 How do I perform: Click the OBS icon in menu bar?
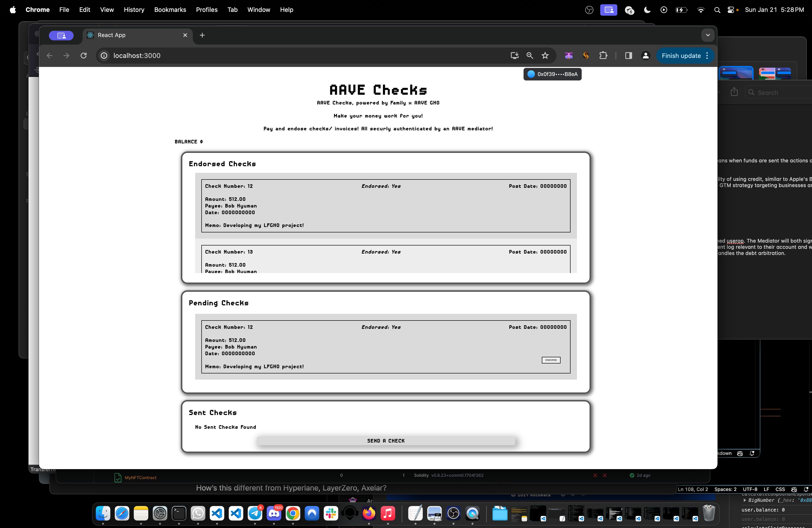point(589,10)
